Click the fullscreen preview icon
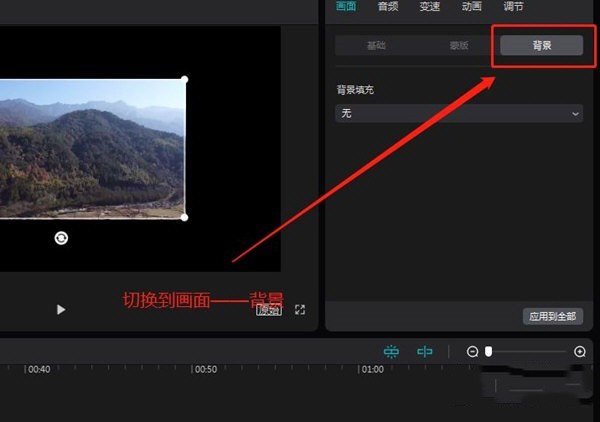This screenshot has height=422, width=600. [300, 310]
